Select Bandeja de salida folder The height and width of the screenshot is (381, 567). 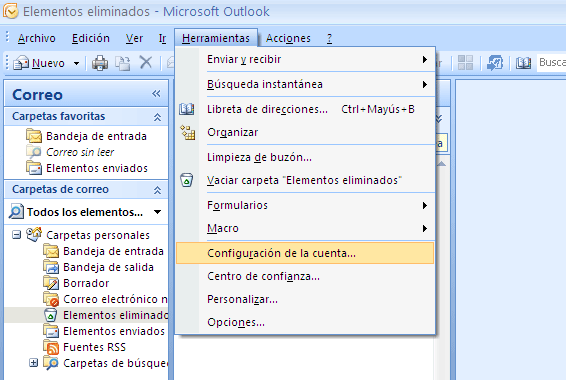pos(108,267)
